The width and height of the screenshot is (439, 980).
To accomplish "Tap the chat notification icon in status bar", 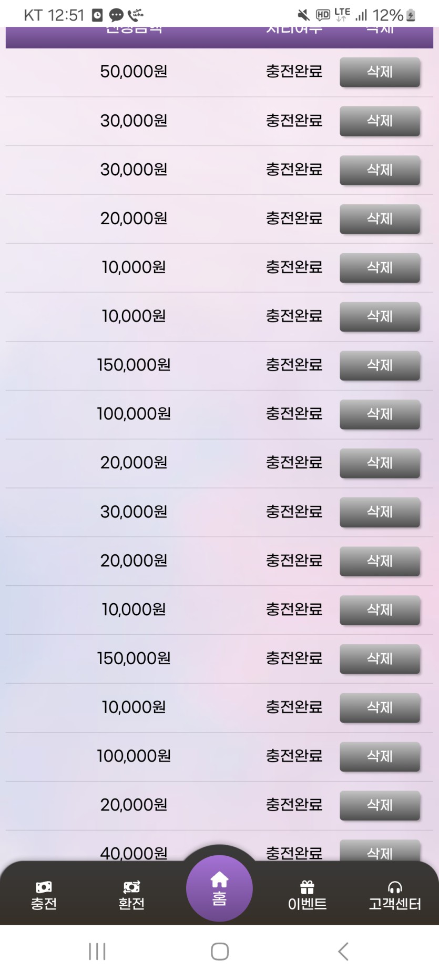I will [116, 15].
